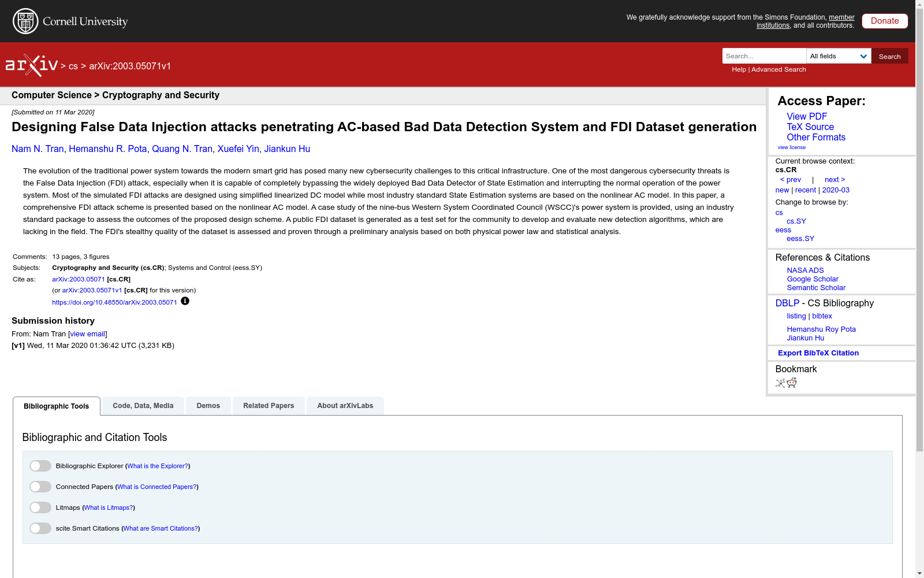Bookmark paper on BibSonomy icon

[780, 383]
